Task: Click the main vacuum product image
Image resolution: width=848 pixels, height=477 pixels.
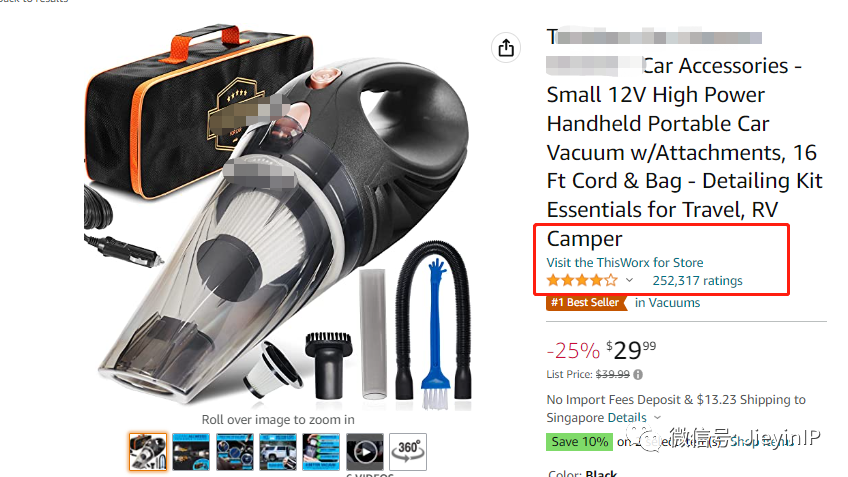Action: click(278, 216)
